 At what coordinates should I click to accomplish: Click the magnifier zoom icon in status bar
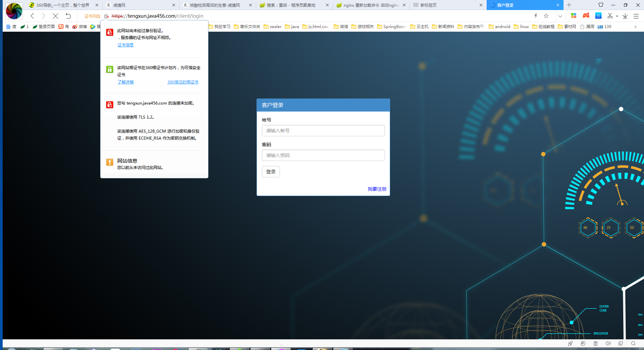point(633,343)
